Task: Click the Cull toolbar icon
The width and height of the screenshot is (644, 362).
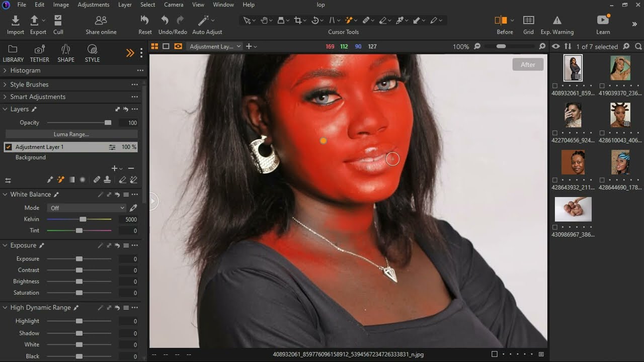Action: [x=58, y=20]
